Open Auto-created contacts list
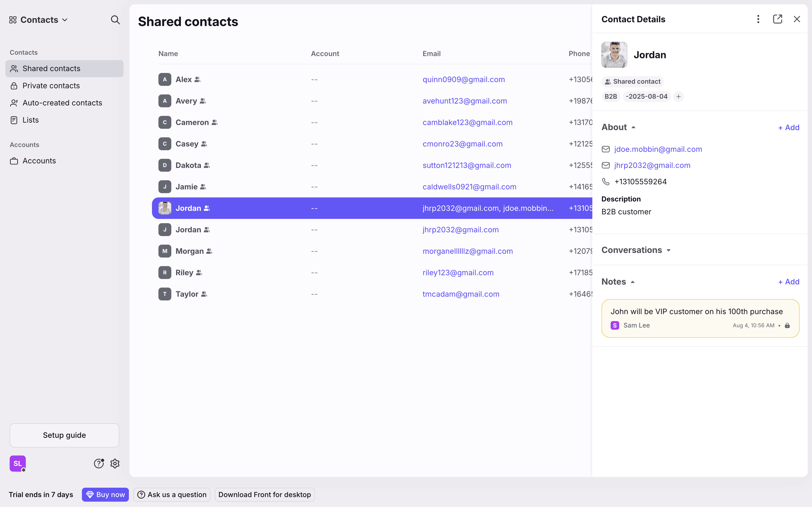Image resolution: width=812 pixels, height=507 pixels. click(62, 103)
